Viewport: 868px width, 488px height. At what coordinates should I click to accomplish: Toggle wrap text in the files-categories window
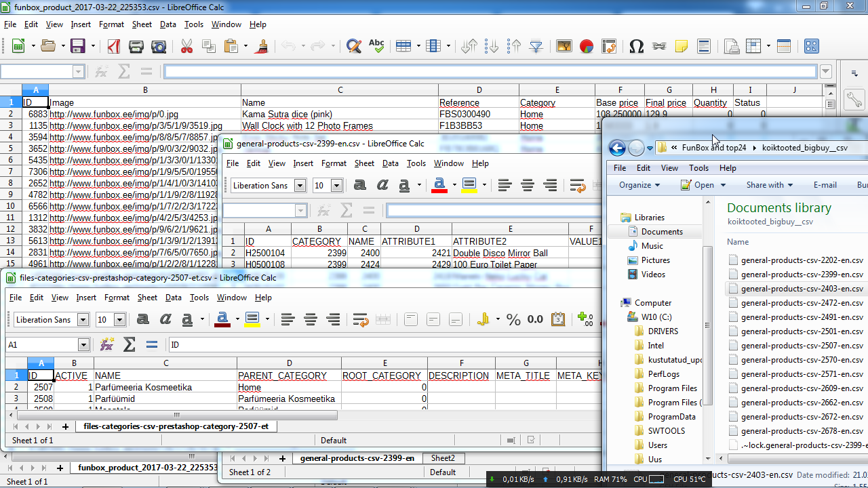pos(360,319)
